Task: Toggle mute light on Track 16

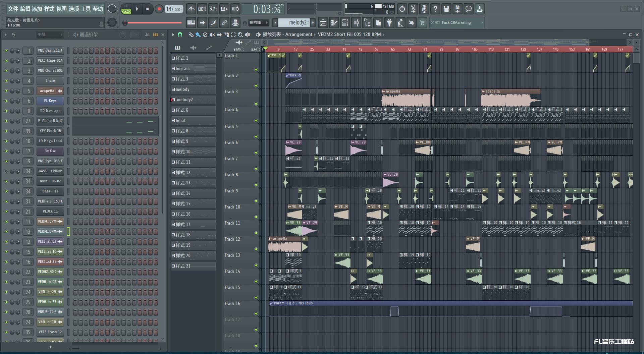Action: tap(256, 314)
